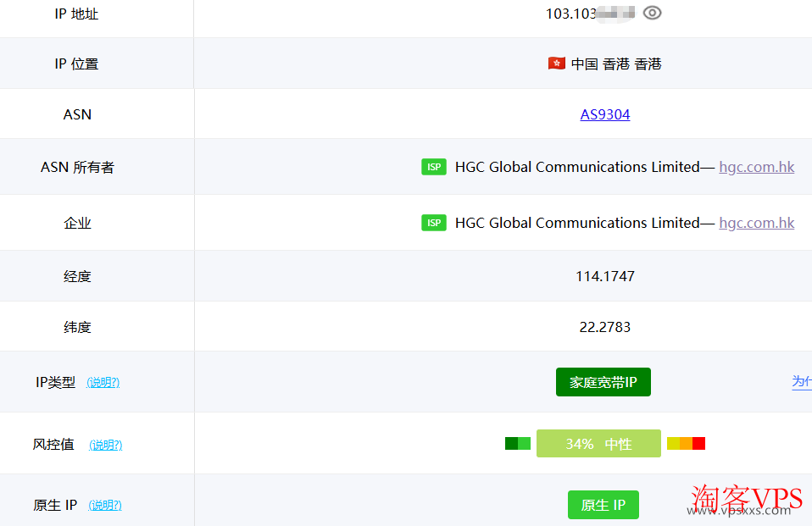812x526 pixels.
Task: Select the 原生 IP badge
Action: (x=603, y=505)
